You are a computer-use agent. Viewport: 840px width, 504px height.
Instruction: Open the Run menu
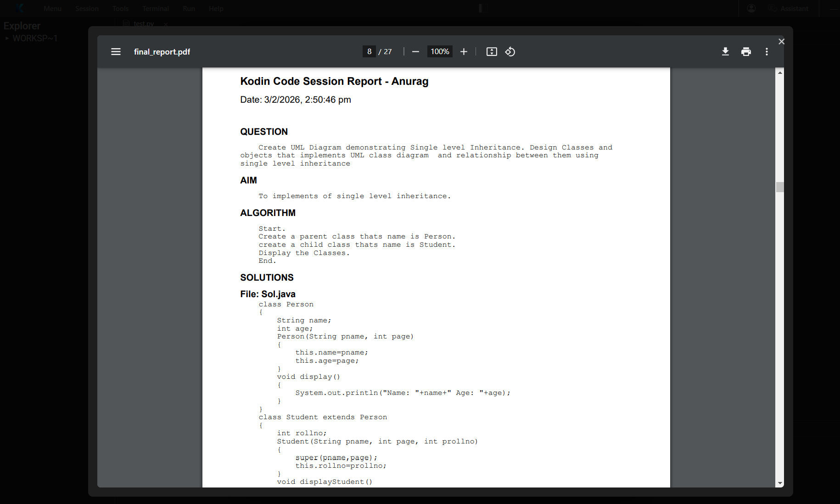click(x=189, y=8)
